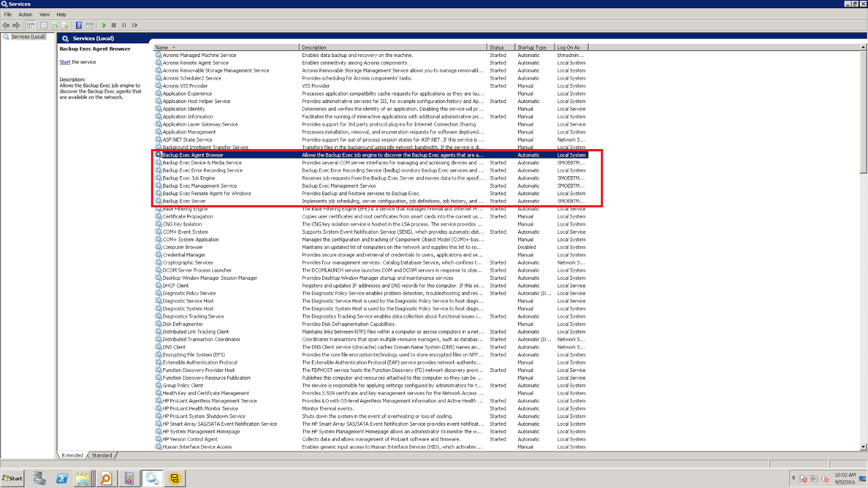Open Help using the blue question mark icon
The width and height of the screenshot is (868, 488).
[x=79, y=25]
